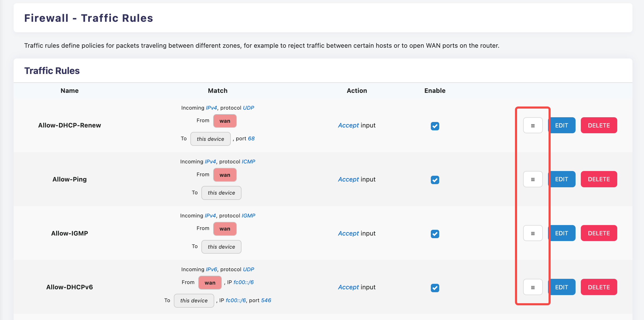Image resolution: width=644 pixels, height=320 pixels.
Task: Remove the Allow-Ping rule with Delete
Action: 599,179
